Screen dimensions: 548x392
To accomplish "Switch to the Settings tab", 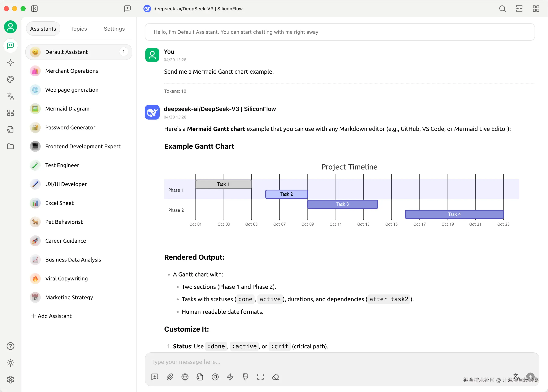I will tap(114, 29).
